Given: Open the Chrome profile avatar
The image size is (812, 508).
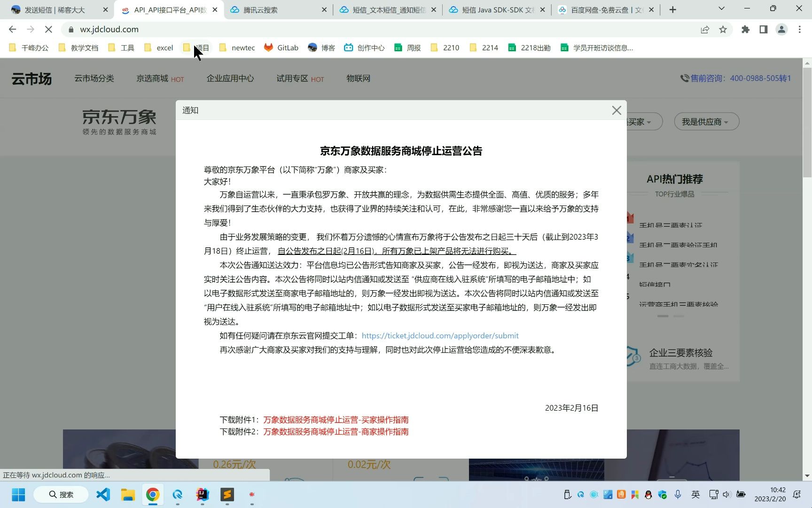Looking at the screenshot, I should [x=781, y=29].
